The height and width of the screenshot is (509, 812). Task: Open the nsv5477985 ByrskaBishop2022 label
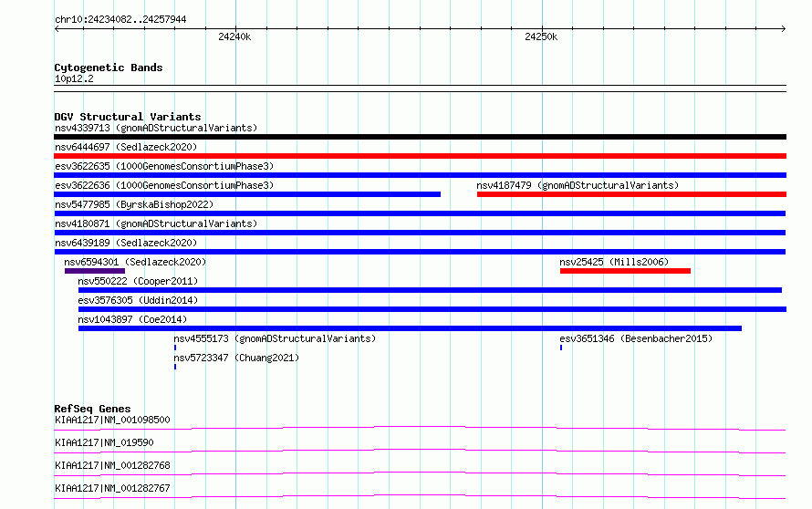pyautogui.click(x=134, y=204)
